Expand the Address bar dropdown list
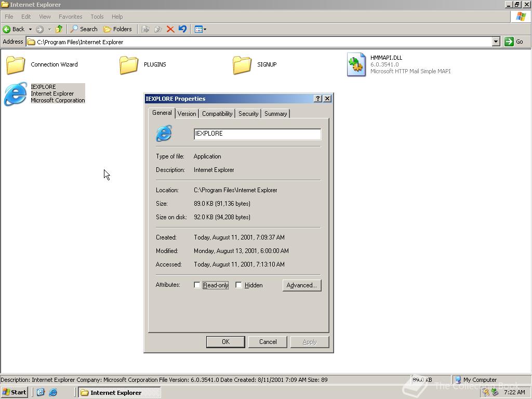 point(496,42)
